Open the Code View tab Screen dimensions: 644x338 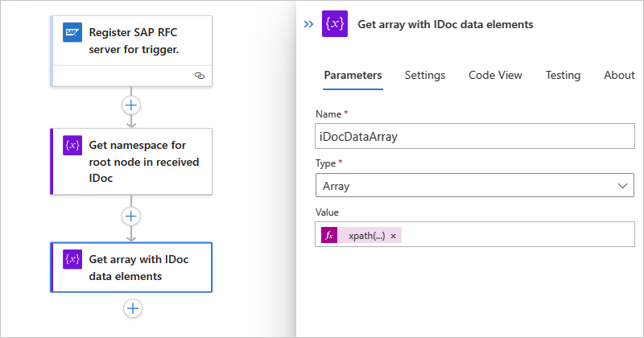495,75
